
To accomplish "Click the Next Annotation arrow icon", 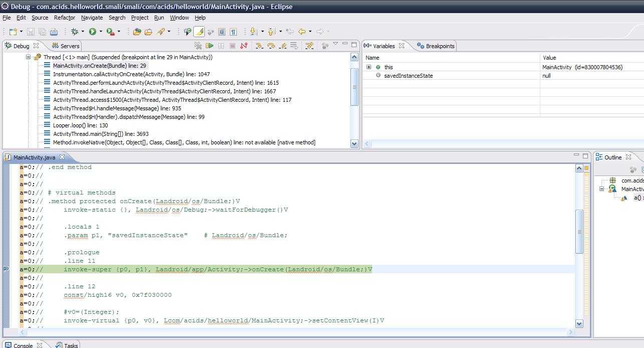I will coord(253,32).
